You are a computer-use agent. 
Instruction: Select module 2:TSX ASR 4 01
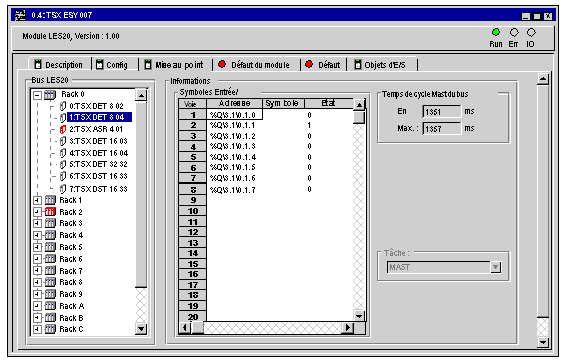(96, 129)
